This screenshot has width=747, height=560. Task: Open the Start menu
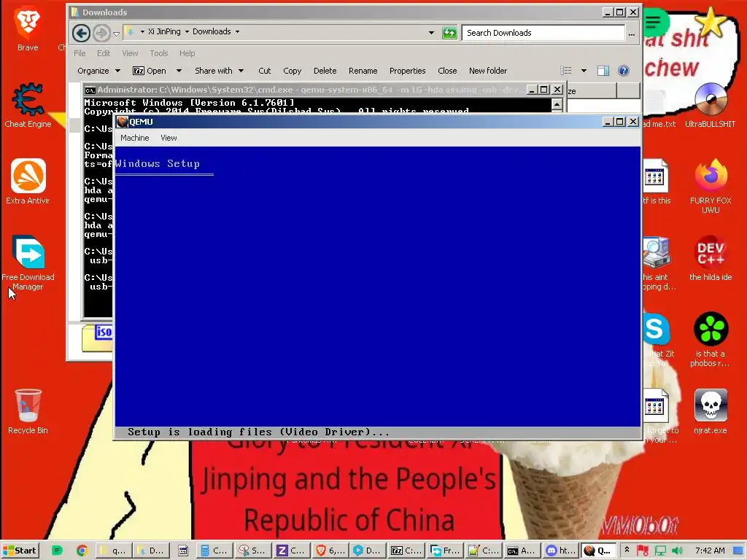point(20,551)
